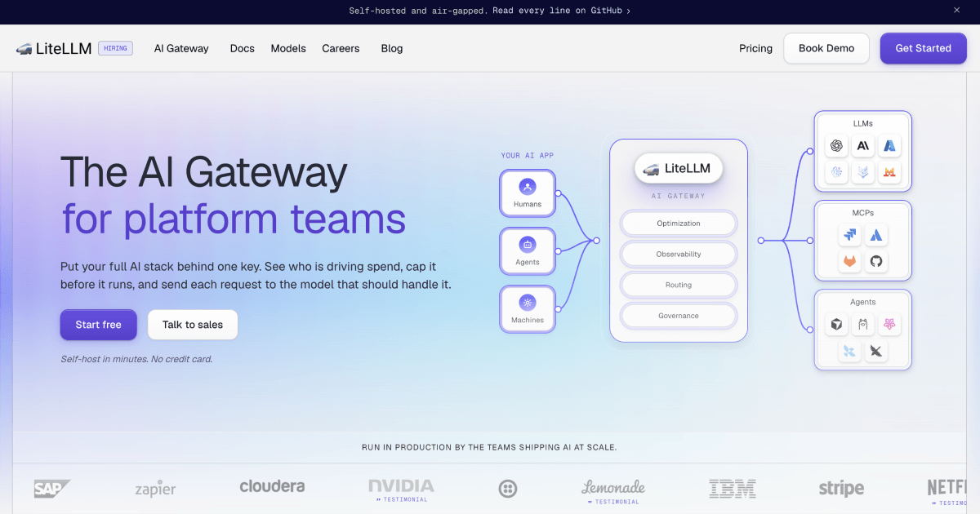Click the Atlassian icon in MCPs panel

[876, 236]
